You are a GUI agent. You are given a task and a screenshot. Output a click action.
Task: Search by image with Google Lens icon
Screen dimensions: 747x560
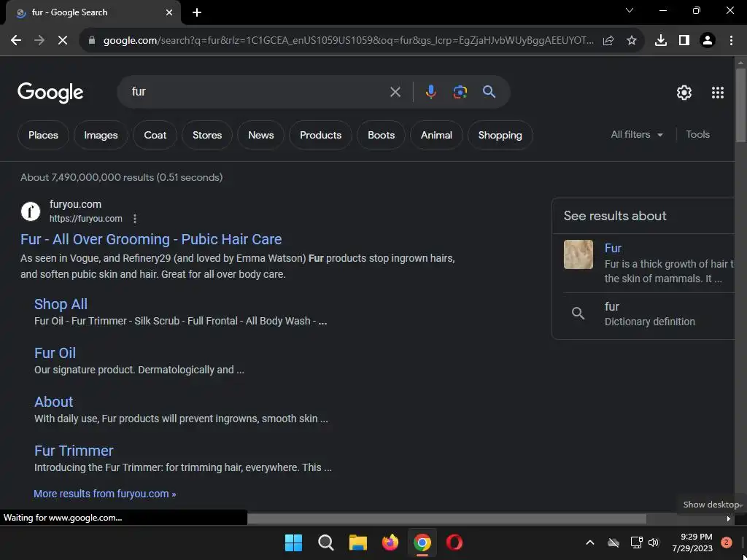pyautogui.click(x=460, y=91)
